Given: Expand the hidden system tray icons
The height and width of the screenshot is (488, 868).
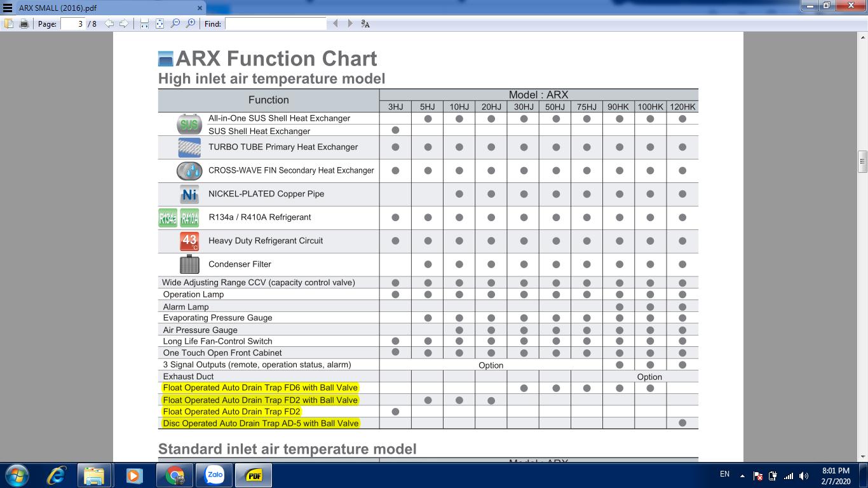Looking at the screenshot, I should [x=742, y=475].
